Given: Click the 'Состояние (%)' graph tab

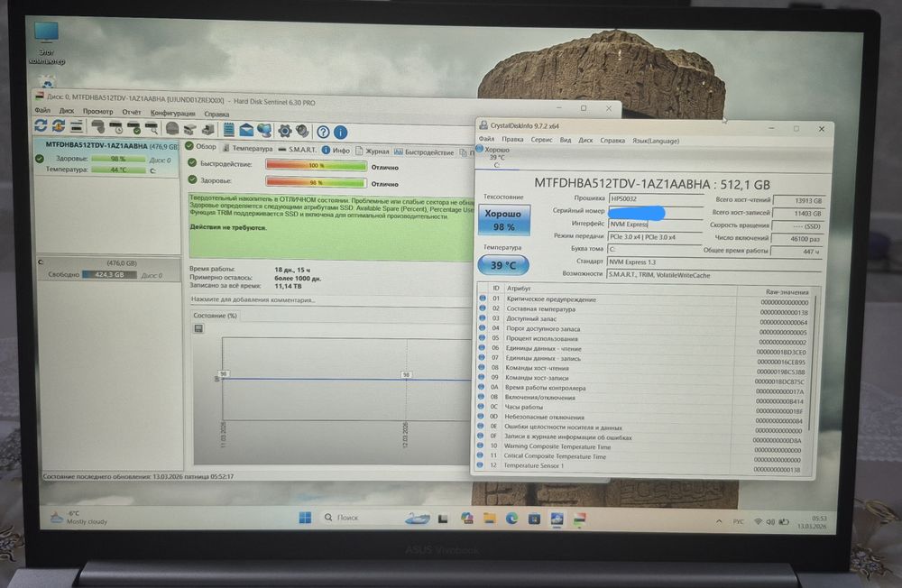Looking at the screenshot, I should 216,316.
